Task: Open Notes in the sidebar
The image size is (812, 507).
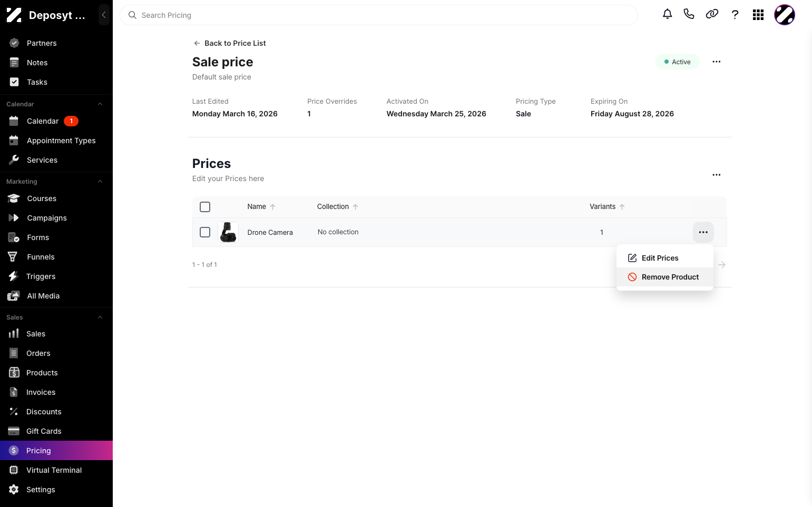Action: coord(56,63)
